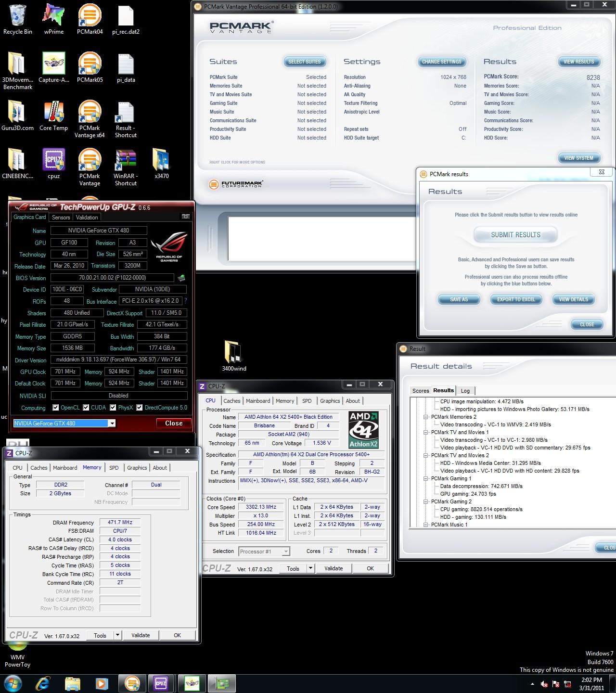Click the clock showing 2:02 PM
The height and width of the screenshot is (693, 616).
tap(591, 684)
